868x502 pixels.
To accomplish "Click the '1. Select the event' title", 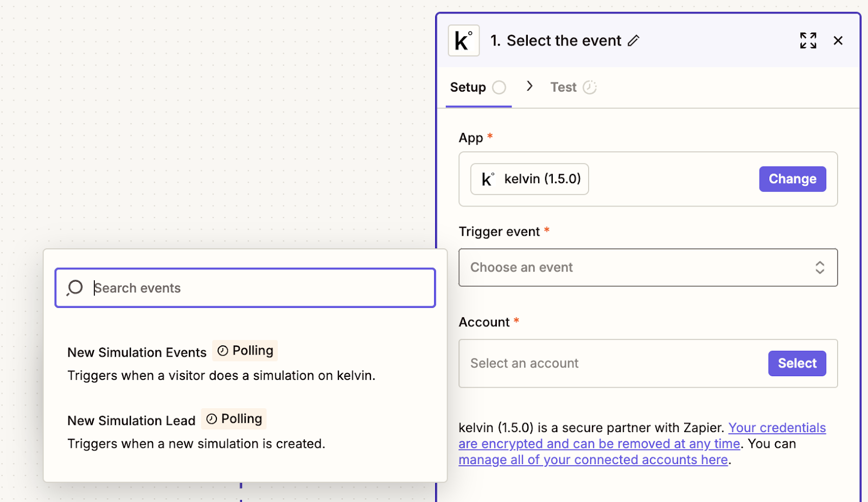I will (x=556, y=41).
